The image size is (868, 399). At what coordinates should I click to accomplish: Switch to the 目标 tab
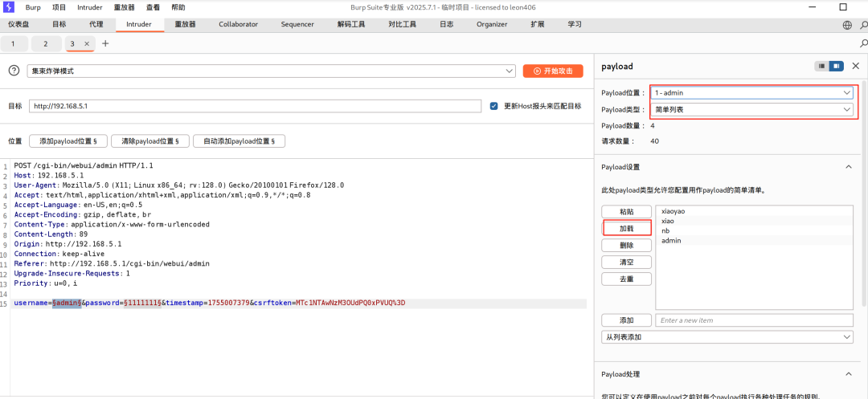[x=59, y=24]
